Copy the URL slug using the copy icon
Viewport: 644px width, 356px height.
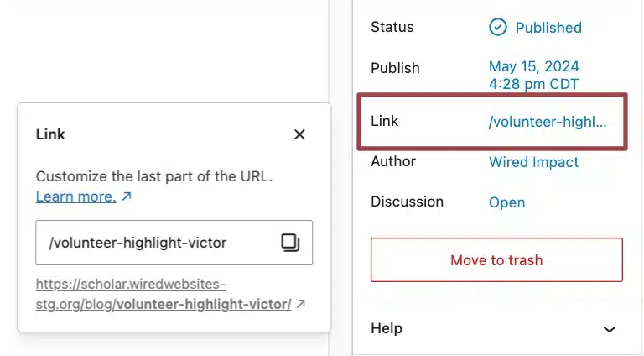coord(290,243)
